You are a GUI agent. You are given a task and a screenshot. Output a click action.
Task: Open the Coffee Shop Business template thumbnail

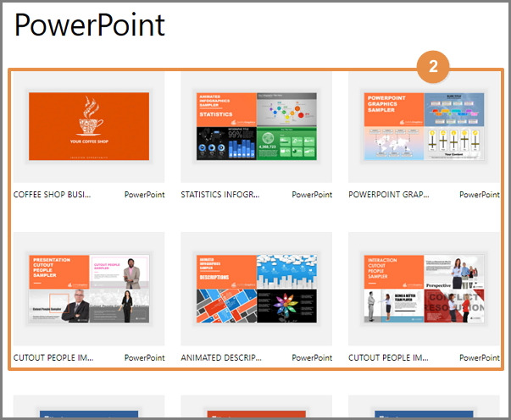89,126
